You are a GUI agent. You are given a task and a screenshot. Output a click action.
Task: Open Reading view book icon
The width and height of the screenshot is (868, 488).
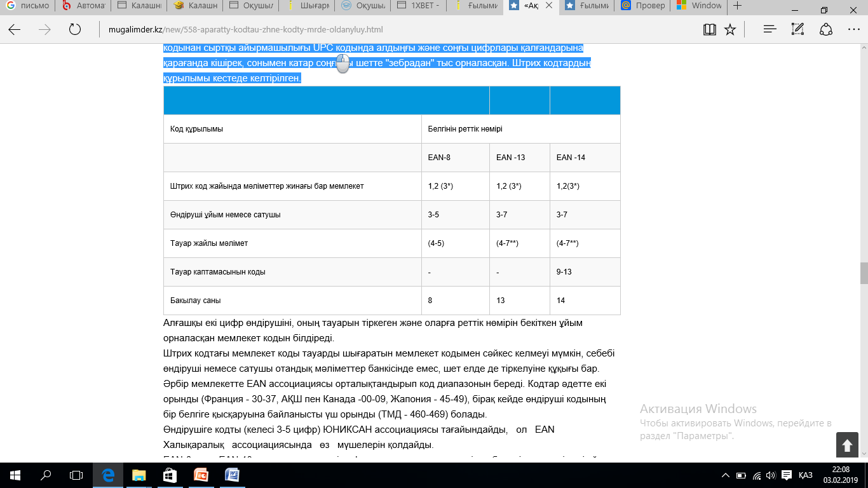[x=710, y=29]
